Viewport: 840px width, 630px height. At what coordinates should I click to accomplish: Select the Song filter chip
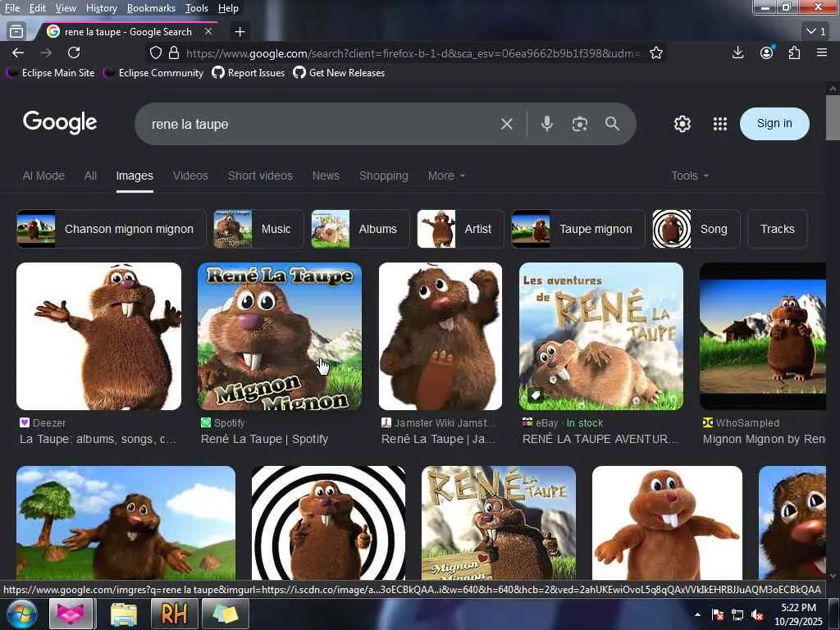point(696,229)
